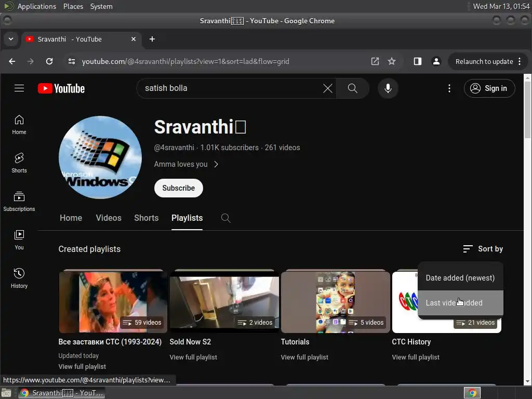Click the magnifier search button

coord(353,88)
